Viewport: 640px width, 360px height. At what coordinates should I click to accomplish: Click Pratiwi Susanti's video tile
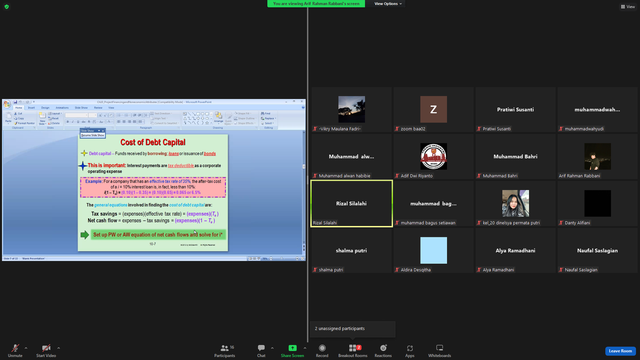516,109
